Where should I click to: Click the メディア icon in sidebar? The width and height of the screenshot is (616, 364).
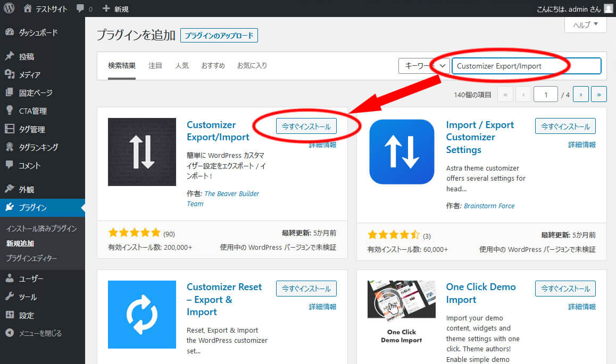tap(10, 74)
